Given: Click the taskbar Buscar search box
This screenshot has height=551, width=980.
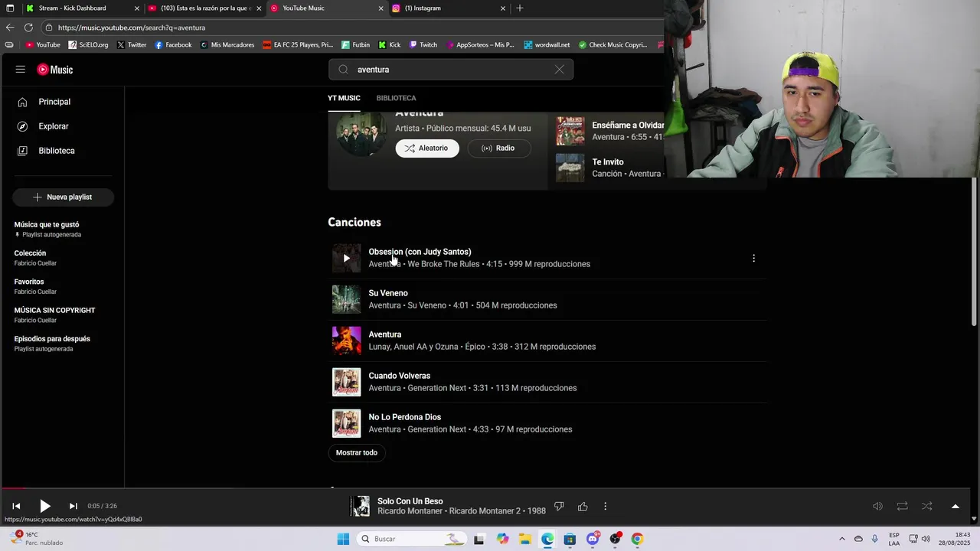Looking at the screenshot, I should click(x=412, y=539).
